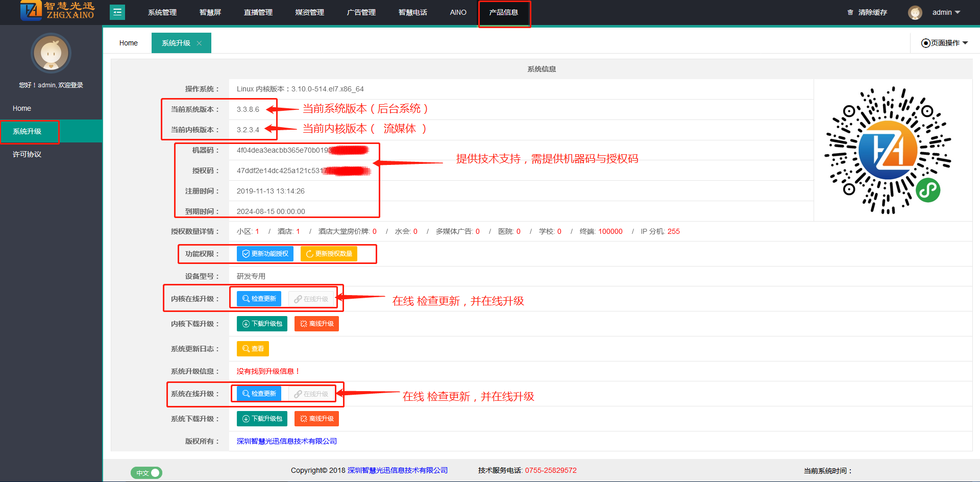Click 更新功能授权 shield button
Image resolution: width=980 pixels, height=482 pixels.
265,254
